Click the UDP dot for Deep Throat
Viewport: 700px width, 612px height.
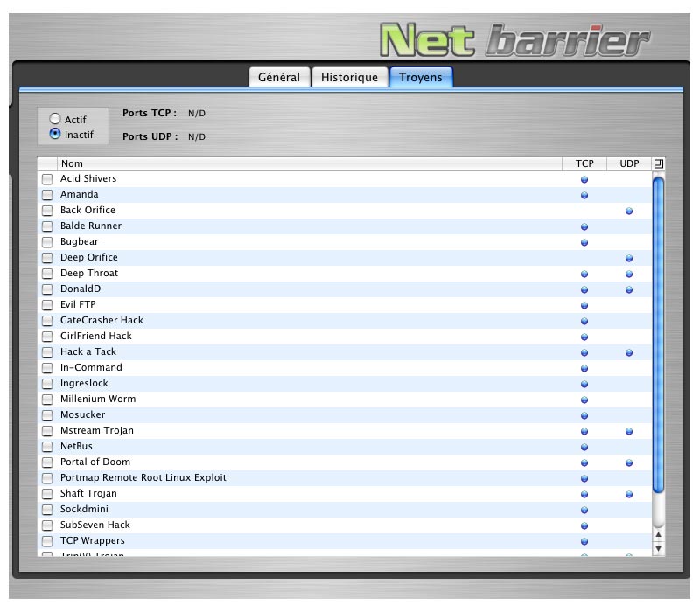629,274
